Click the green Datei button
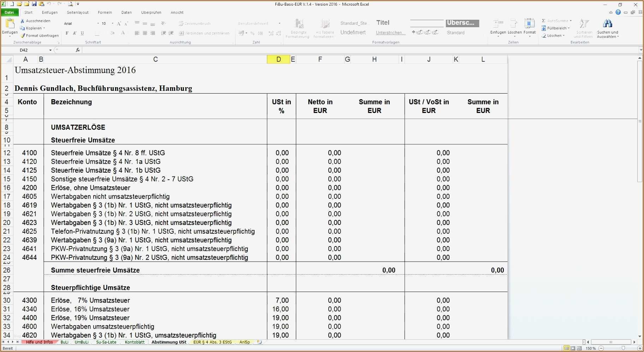 pyautogui.click(x=9, y=12)
